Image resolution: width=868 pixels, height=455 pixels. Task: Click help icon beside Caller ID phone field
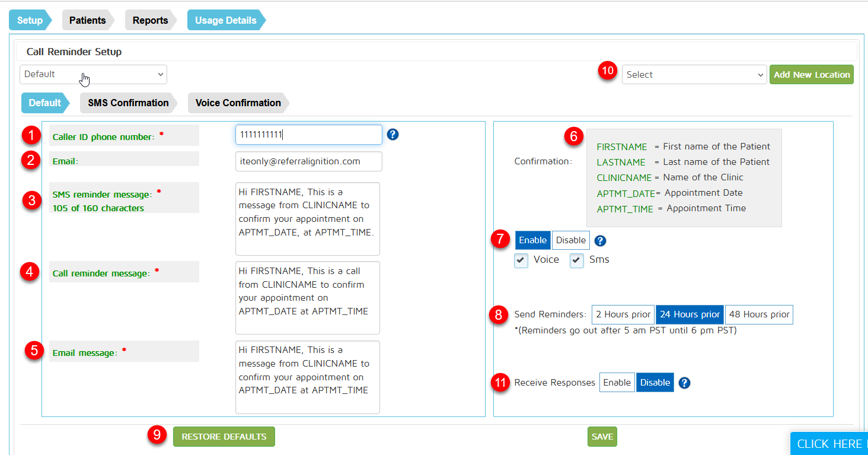392,135
